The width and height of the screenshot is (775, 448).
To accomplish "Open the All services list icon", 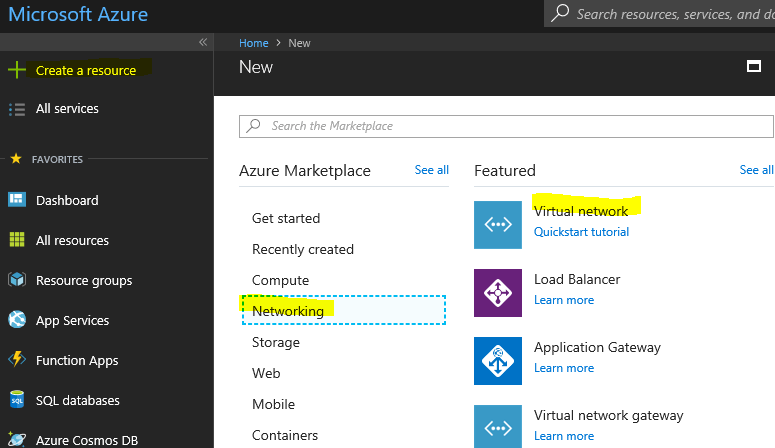I will coord(17,109).
